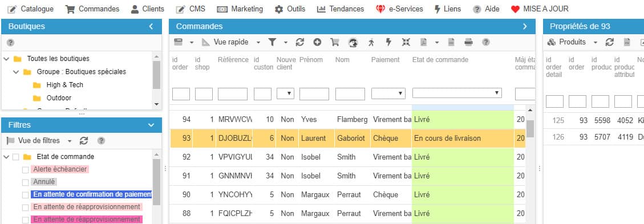Refresh the filters panel
Image resolution: width=644 pixels, height=224 pixels.
84,141
